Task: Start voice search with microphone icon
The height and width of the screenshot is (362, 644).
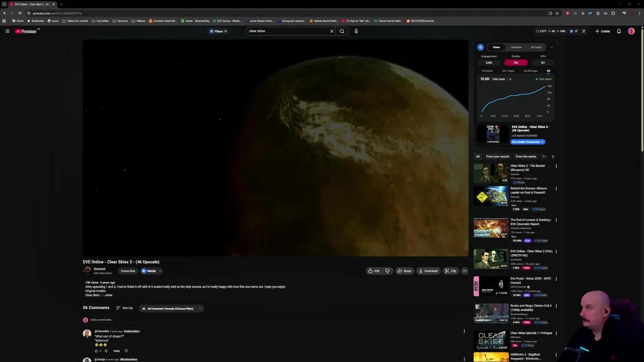Action: click(356, 31)
